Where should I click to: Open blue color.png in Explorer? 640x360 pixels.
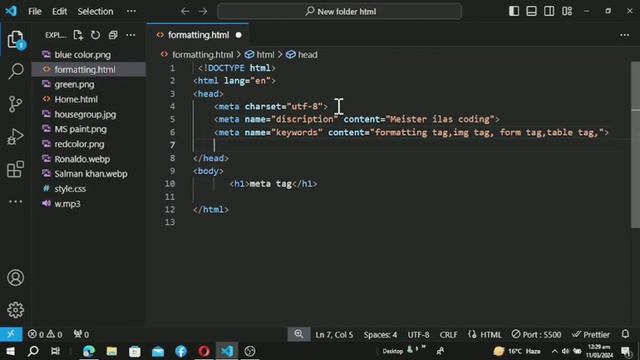tap(89, 55)
